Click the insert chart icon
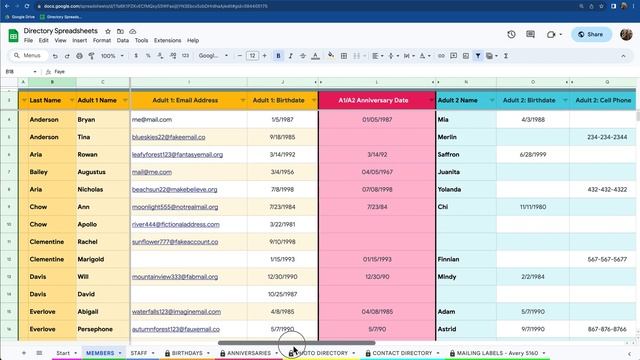This screenshot has height=360, width=640. click(466, 56)
